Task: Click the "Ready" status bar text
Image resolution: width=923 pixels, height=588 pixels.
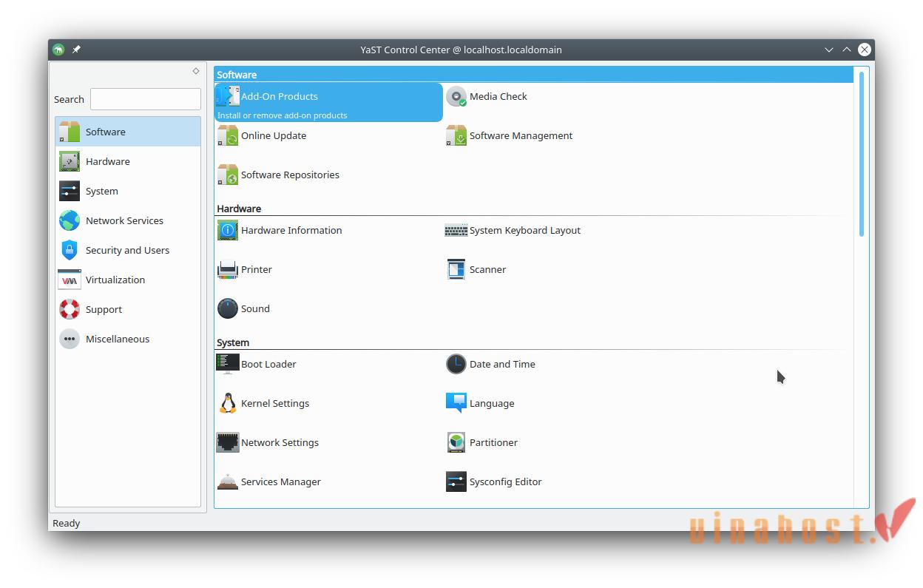Action: pos(66,523)
